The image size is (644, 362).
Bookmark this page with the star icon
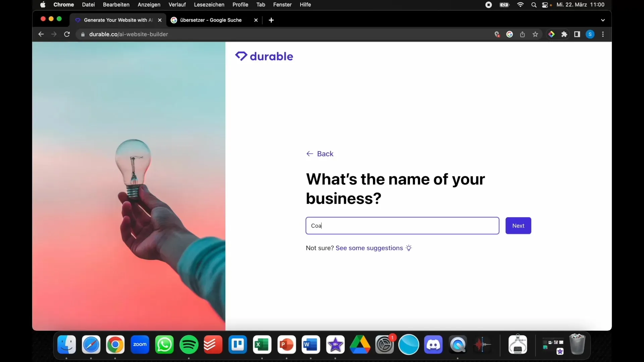coord(535,34)
